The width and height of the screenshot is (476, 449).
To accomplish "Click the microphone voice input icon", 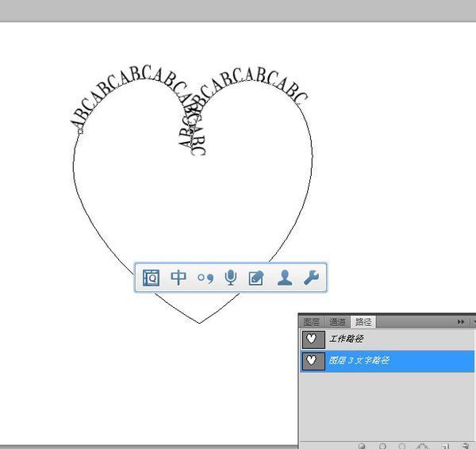I will click(x=231, y=278).
